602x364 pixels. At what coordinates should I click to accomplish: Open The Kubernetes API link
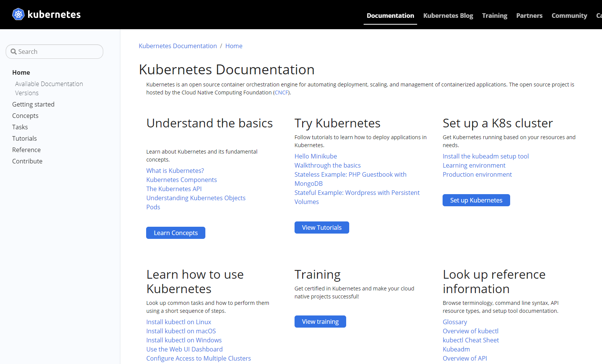tap(174, 189)
